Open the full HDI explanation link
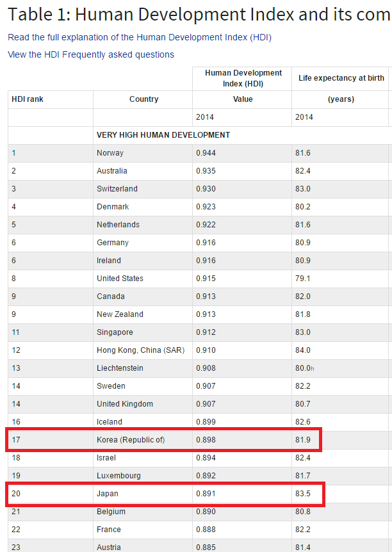This screenshot has width=392, height=552. (x=140, y=38)
